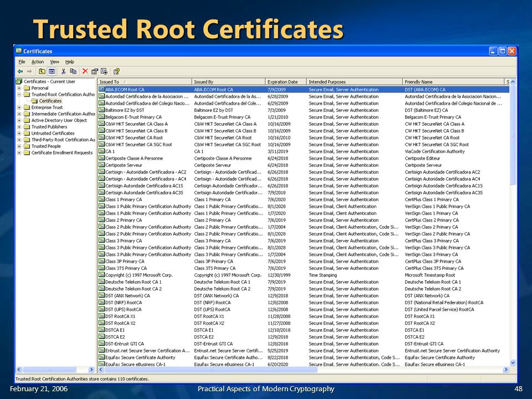Expand the Trusted Publishers node
Viewport: 532px width, 399px height.
[19, 126]
